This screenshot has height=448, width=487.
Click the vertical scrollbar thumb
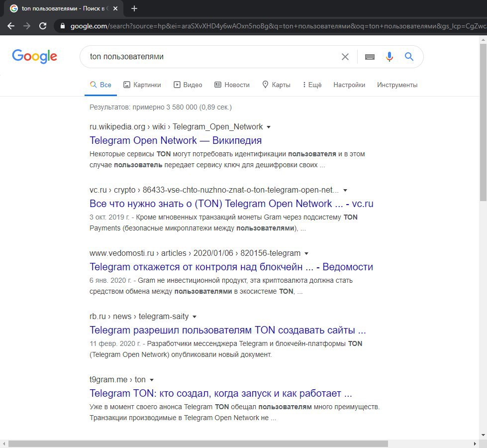[483, 122]
